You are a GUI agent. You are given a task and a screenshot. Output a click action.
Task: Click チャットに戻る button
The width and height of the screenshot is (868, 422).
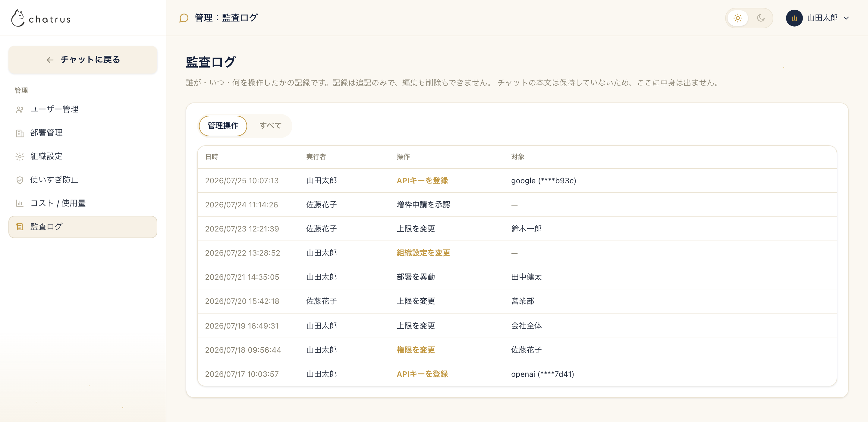tap(83, 60)
